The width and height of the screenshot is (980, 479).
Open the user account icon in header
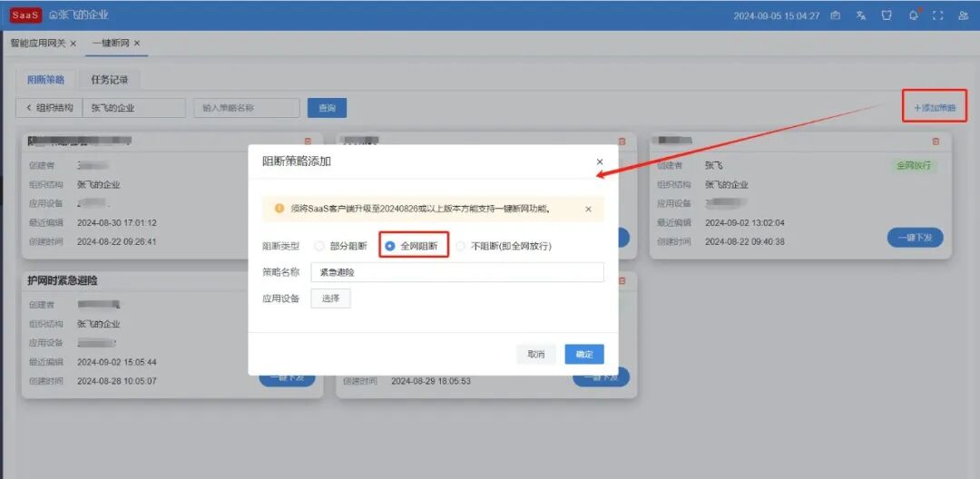point(963,15)
